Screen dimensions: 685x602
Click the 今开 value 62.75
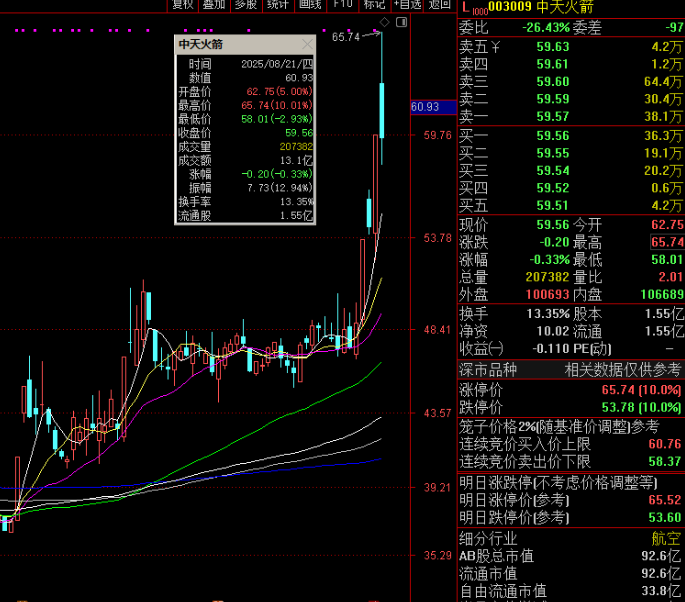pyautogui.click(x=667, y=225)
